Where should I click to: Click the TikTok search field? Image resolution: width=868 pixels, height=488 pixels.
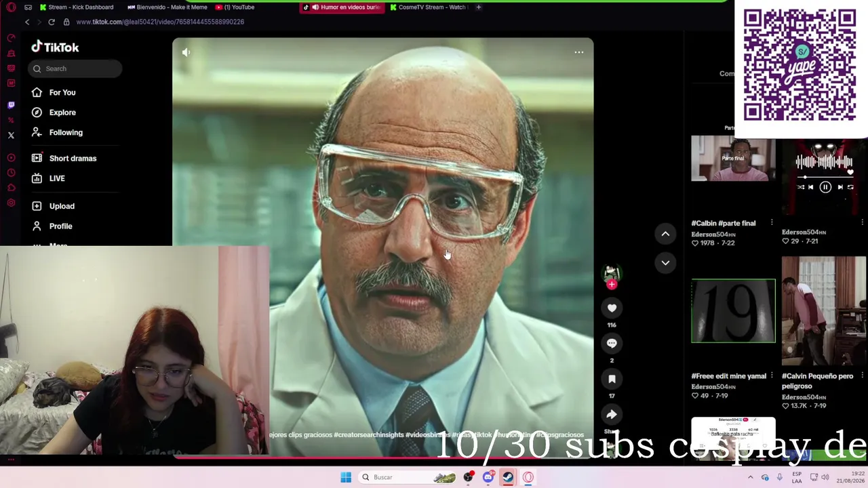click(75, 68)
